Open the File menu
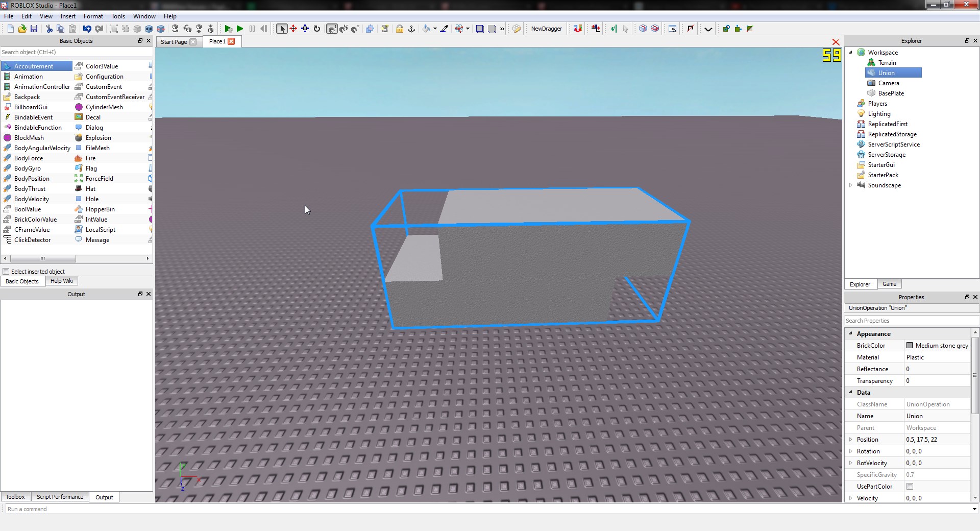The height and width of the screenshot is (531, 980). [9, 16]
